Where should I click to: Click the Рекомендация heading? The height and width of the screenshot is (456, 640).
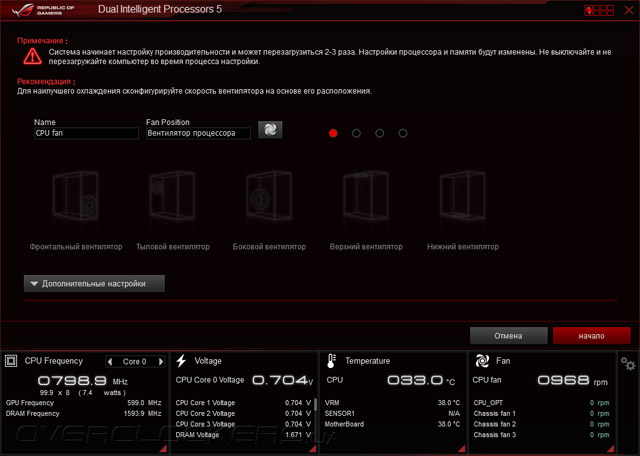(x=46, y=82)
